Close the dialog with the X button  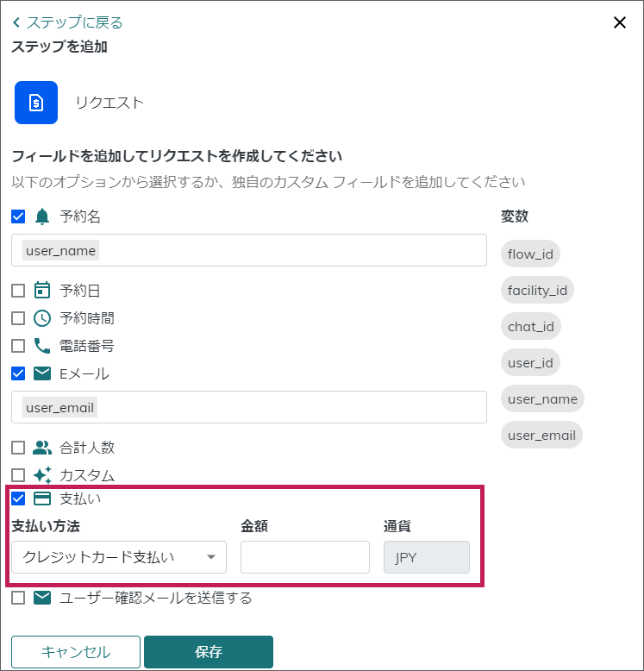619,22
